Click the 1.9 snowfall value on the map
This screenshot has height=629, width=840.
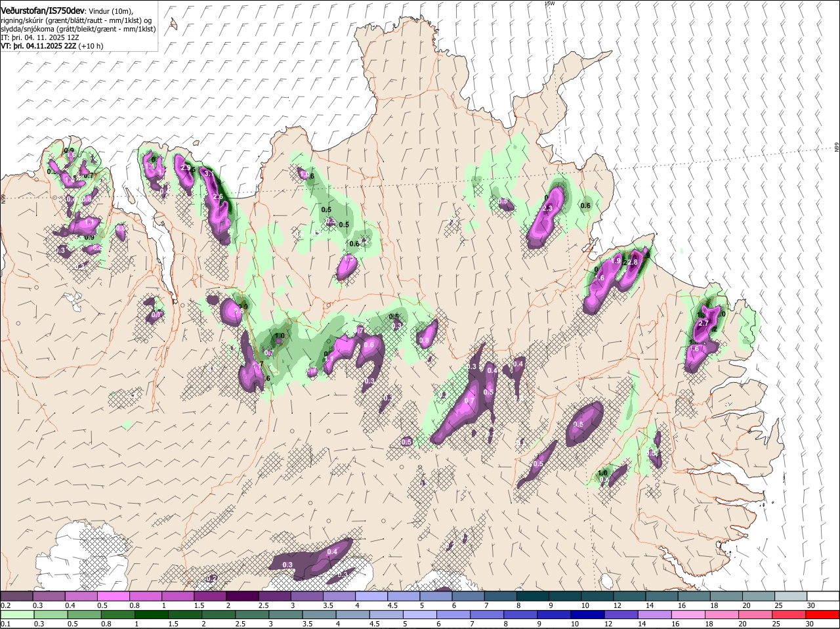click(616, 261)
